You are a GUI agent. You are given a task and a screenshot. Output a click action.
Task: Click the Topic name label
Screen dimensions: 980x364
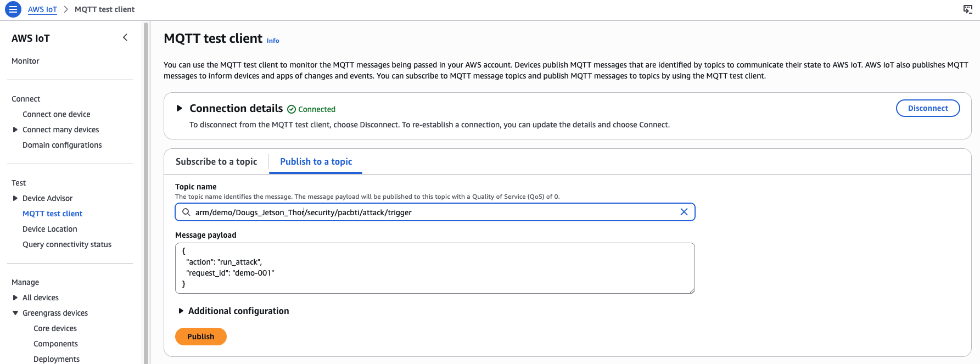pos(196,187)
